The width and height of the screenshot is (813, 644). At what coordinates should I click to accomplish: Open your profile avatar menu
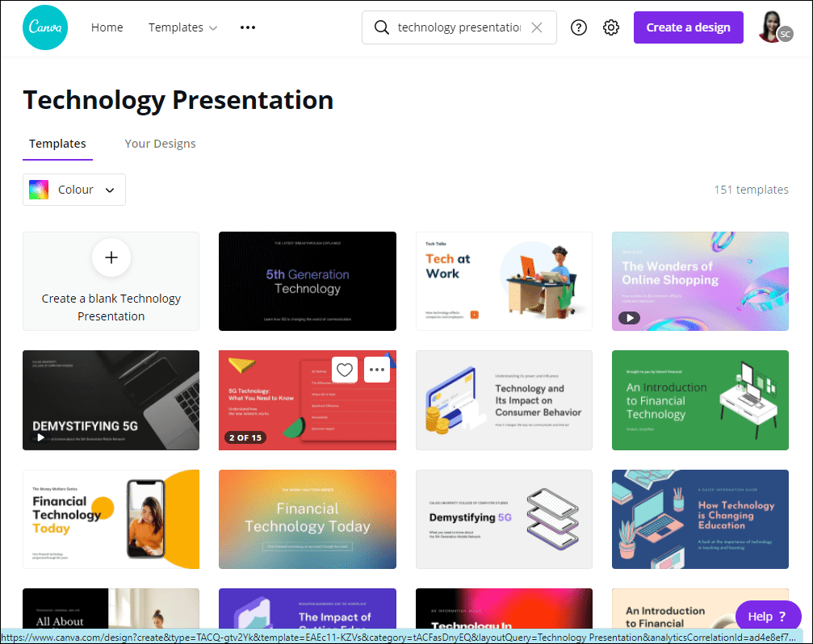[x=769, y=27]
